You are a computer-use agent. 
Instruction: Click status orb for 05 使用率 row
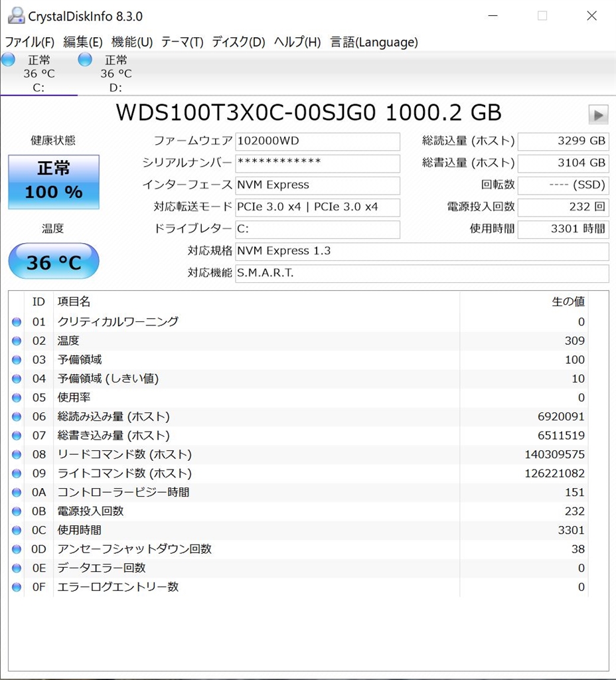coord(17,398)
